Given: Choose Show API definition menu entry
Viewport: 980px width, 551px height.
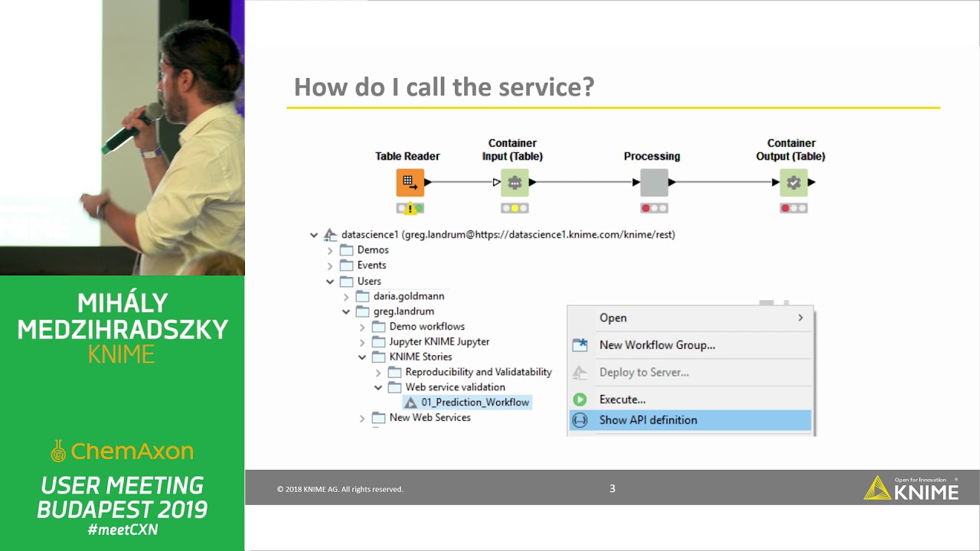Looking at the screenshot, I should (x=690, y=420).
